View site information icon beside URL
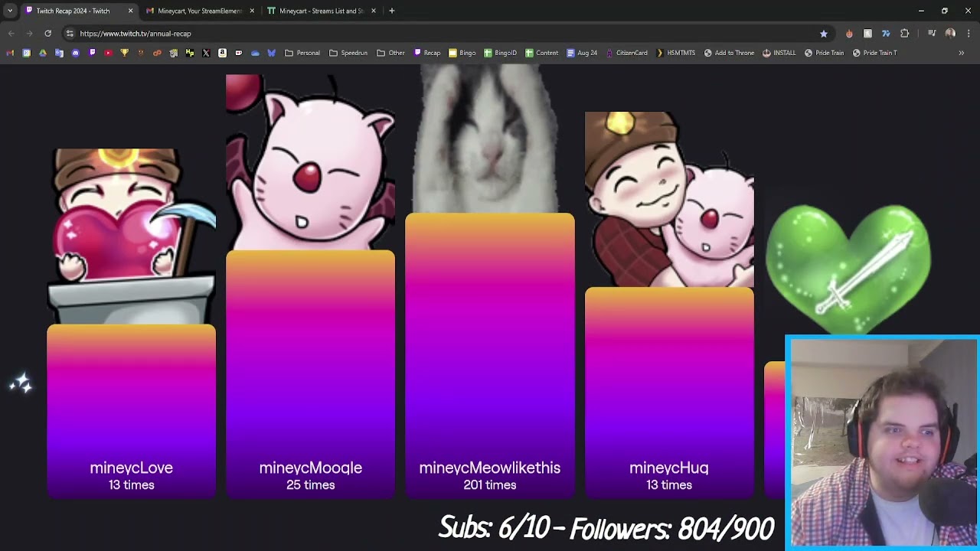980x551 pixels. point(70,34)
